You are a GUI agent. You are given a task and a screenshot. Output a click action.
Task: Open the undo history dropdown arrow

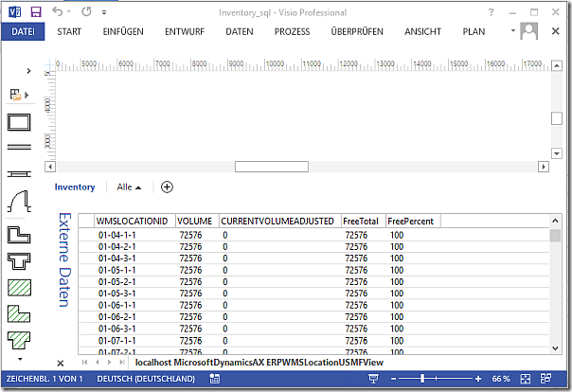68,12
